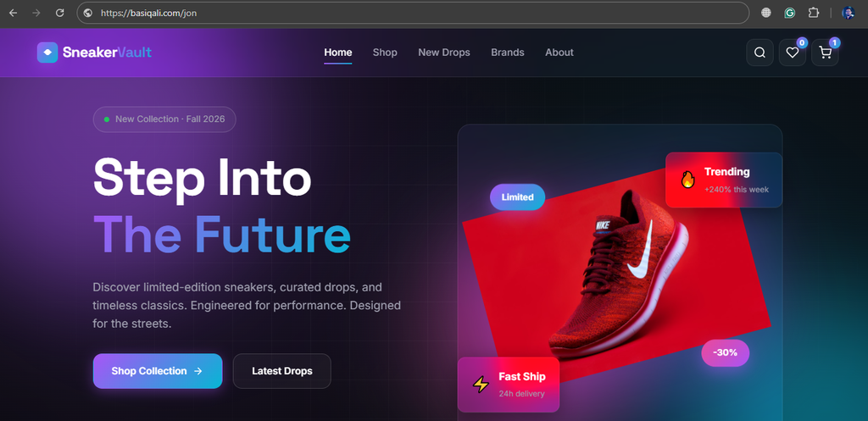
Task: Click the Limited badge on the sneaker card
Action: point(518,197)
